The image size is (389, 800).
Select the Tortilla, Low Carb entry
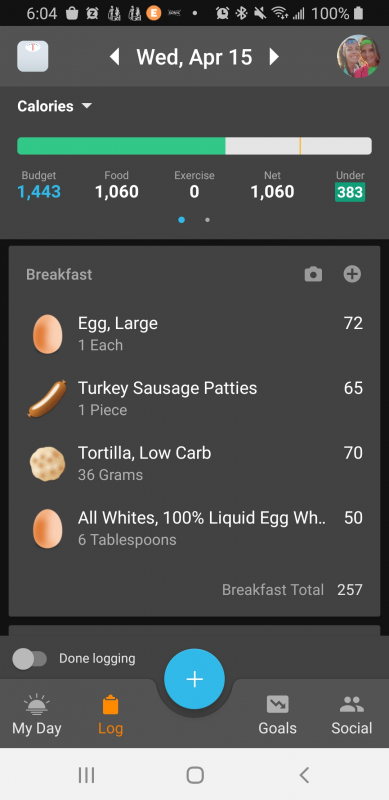click(x=194, y=463)
